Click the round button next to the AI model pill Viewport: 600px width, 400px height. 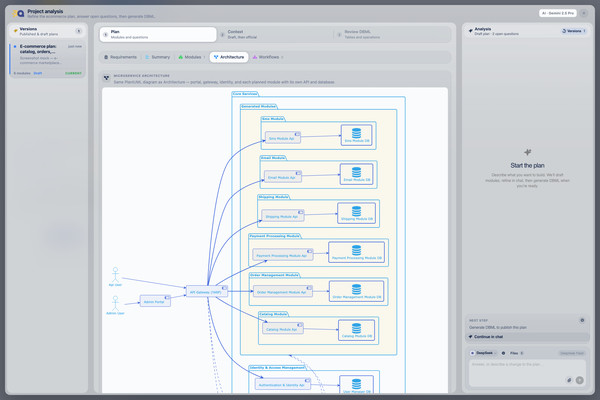pos(584,13)
